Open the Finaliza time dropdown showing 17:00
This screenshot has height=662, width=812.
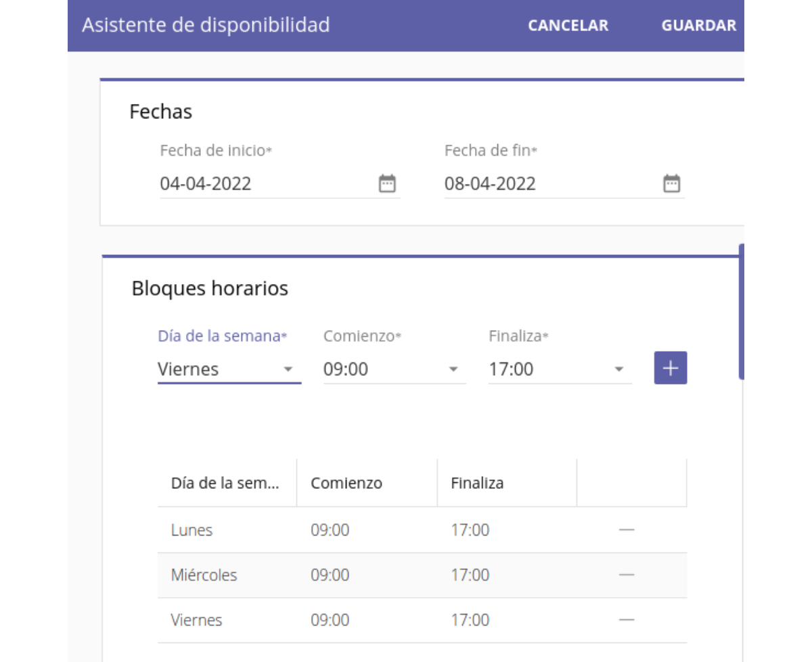point(560,369)
